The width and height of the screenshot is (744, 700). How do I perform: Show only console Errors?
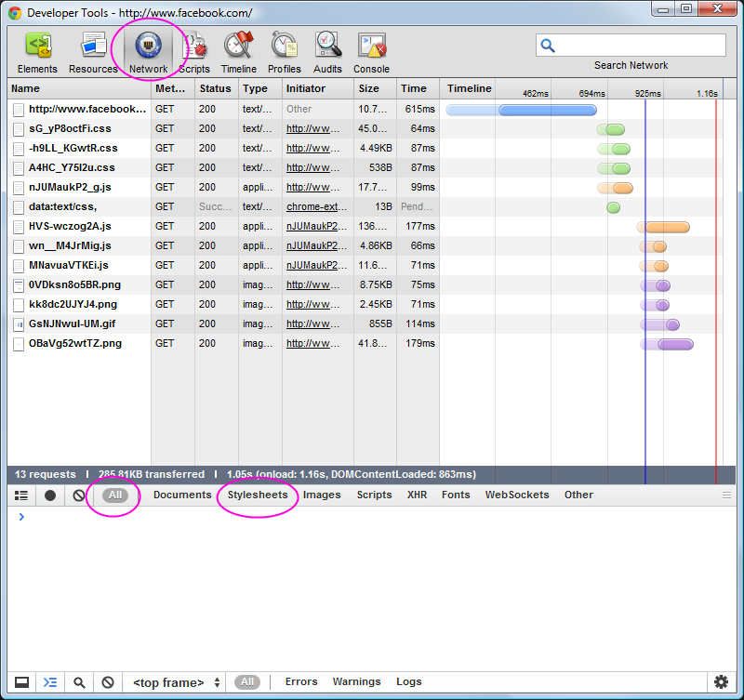[x=301, y=681]
